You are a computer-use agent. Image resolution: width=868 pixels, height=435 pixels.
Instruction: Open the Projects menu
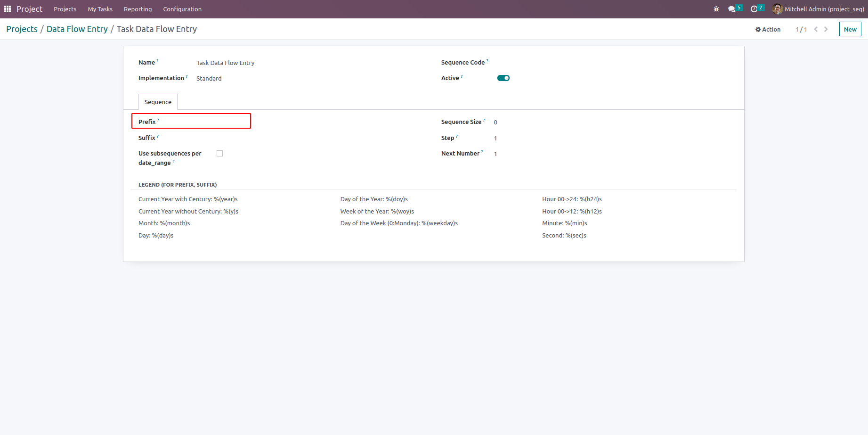click(x=65, y=9)
